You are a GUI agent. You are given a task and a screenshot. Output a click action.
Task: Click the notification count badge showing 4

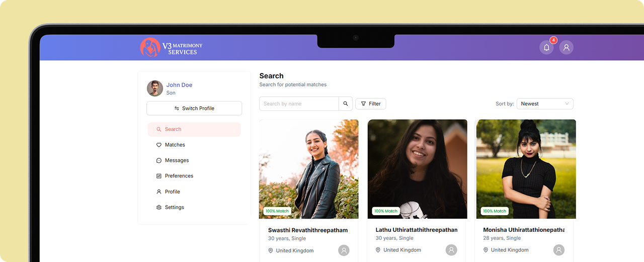click(x=553, y=40)
